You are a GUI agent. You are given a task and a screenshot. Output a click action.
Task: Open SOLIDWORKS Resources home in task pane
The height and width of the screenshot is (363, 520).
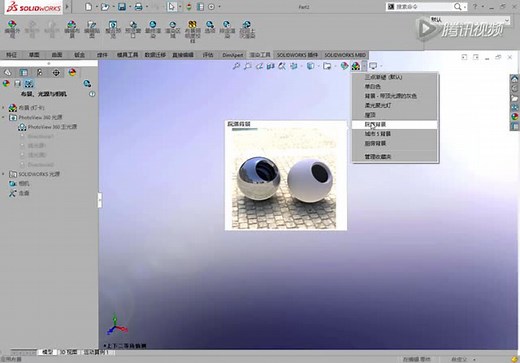click(515, 79)
